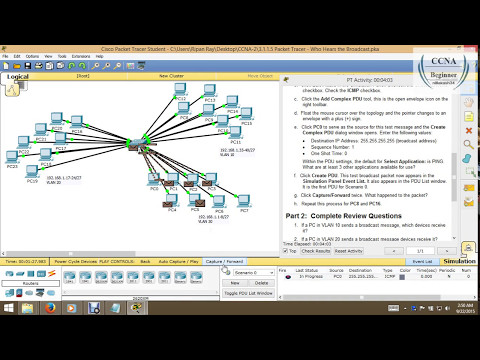Open the Drawing Palette icon
The width and height of the screenshot is (480, 360).
click(x=130, y=66)
